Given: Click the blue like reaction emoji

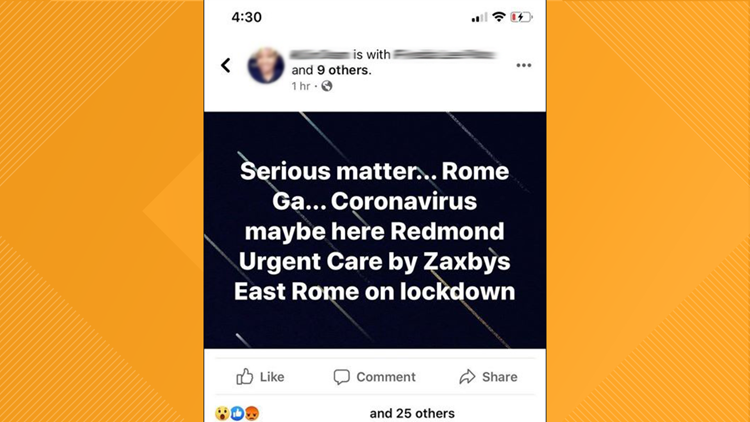Looking at the screenshot, I should (237, 413).
